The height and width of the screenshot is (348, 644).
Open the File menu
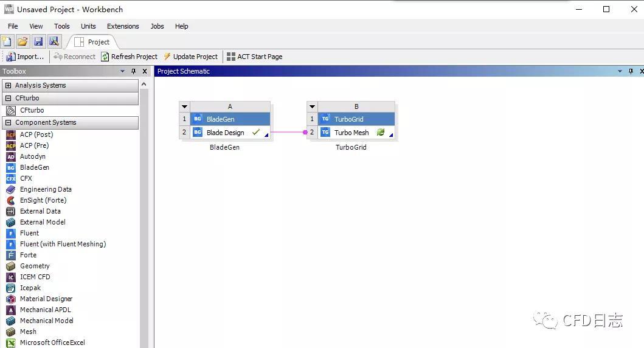[x=13, y=26]
